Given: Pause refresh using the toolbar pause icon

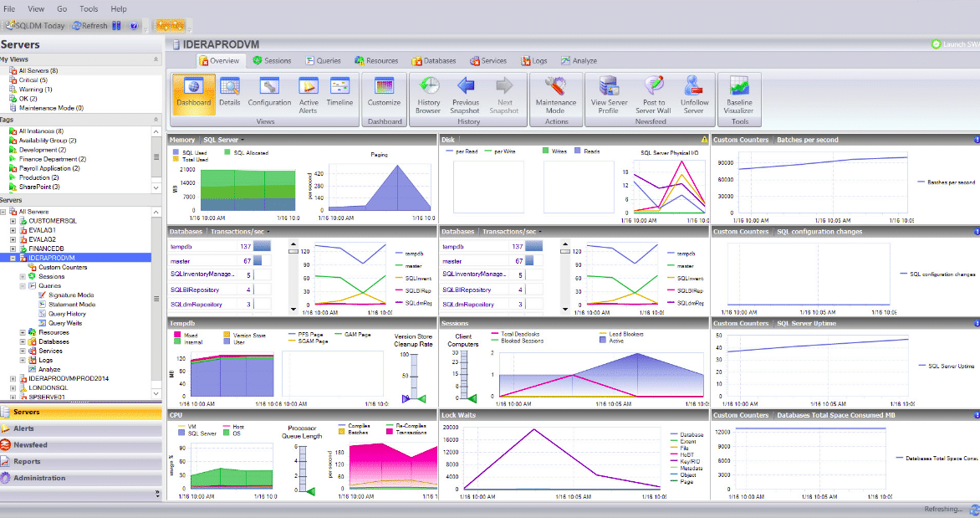Looking at the screenshot, I should pos(116,26).
